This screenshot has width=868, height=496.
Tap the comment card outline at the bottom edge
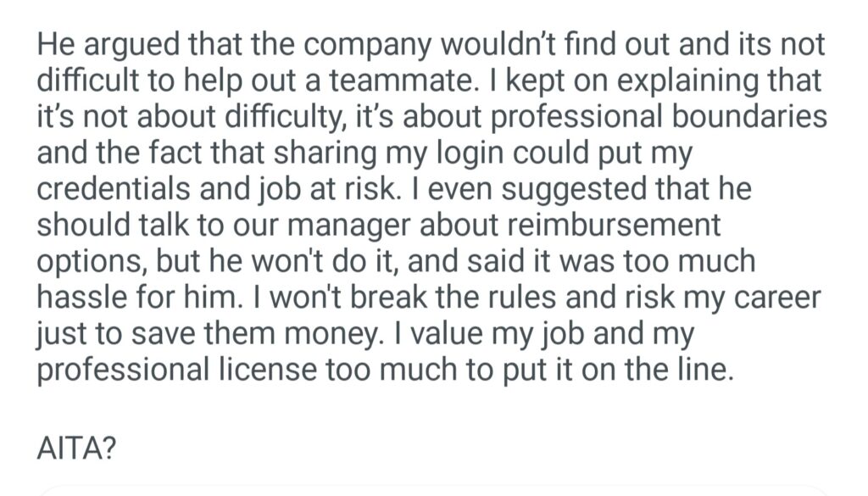click(x=434, y=490)
